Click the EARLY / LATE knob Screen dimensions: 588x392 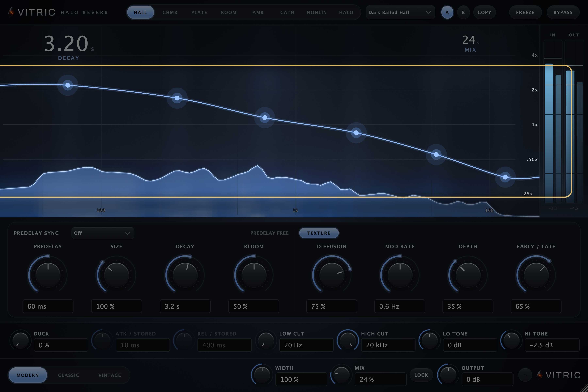point(536,275)
